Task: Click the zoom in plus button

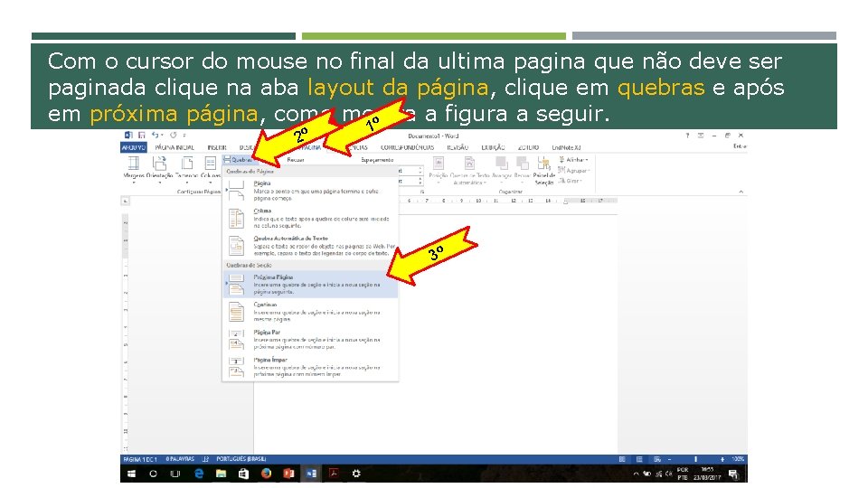Action: click(x=722, y=459)
